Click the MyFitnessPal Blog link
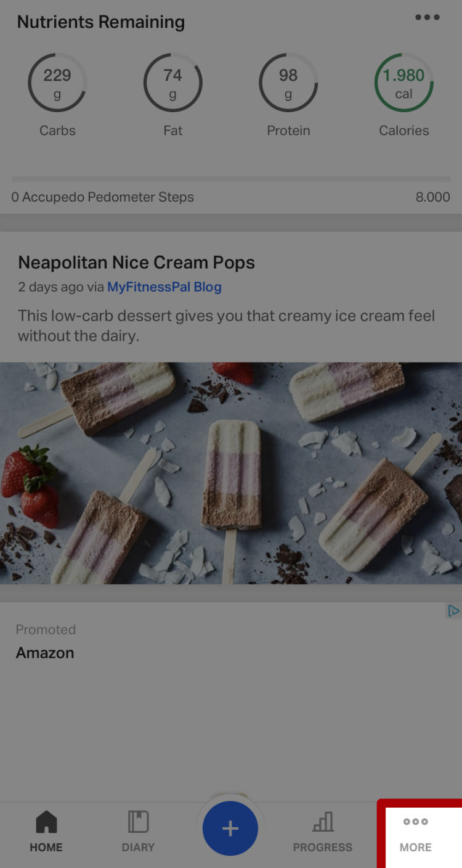The height and width of the screenshot is (868, 462). tap(164, 287)
